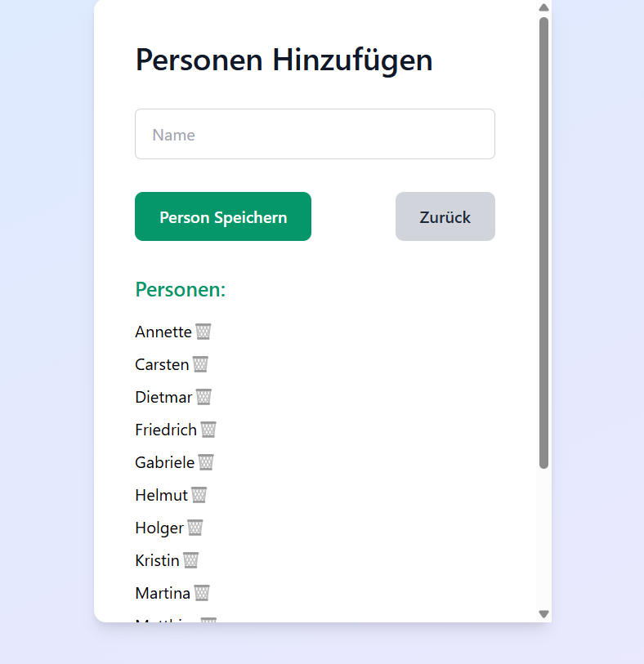Delete Friedrich using his trash icon
Screen dimensions: 644x664
(x=208, y=430)
